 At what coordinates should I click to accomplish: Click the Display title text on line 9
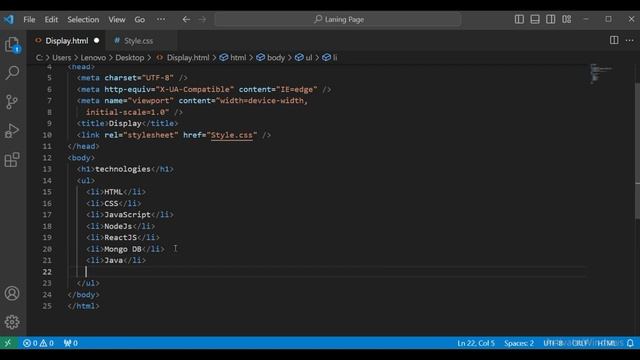coord(125,123)
